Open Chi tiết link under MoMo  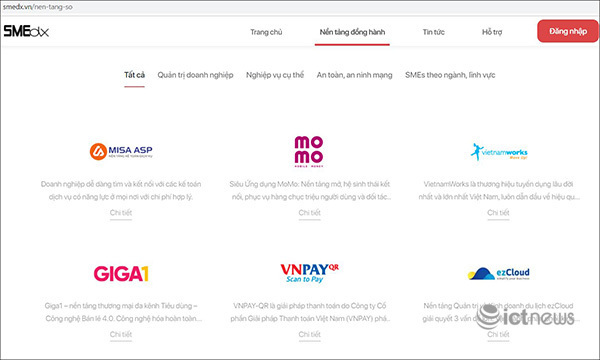310,213
